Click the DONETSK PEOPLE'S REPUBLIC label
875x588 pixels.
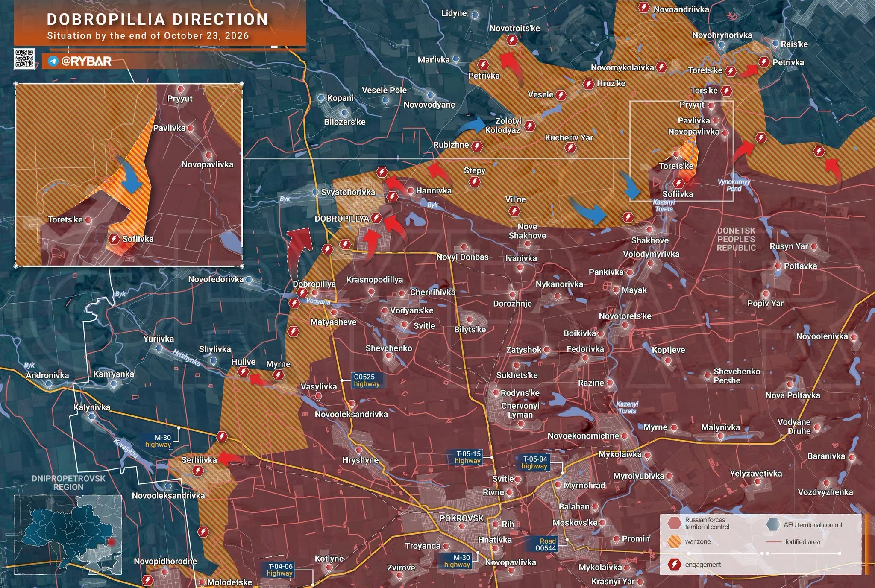pos(736,239)
